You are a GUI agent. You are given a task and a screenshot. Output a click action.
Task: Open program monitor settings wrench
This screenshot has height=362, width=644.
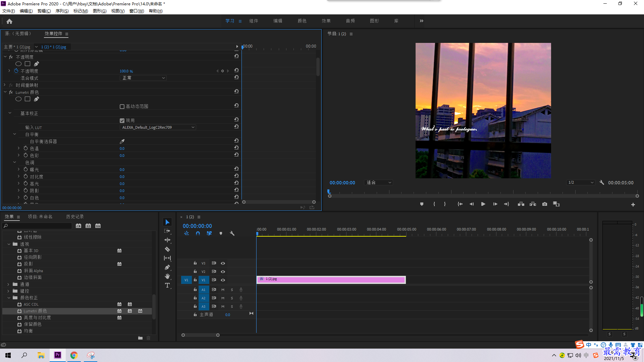click(x=602, y=183)
